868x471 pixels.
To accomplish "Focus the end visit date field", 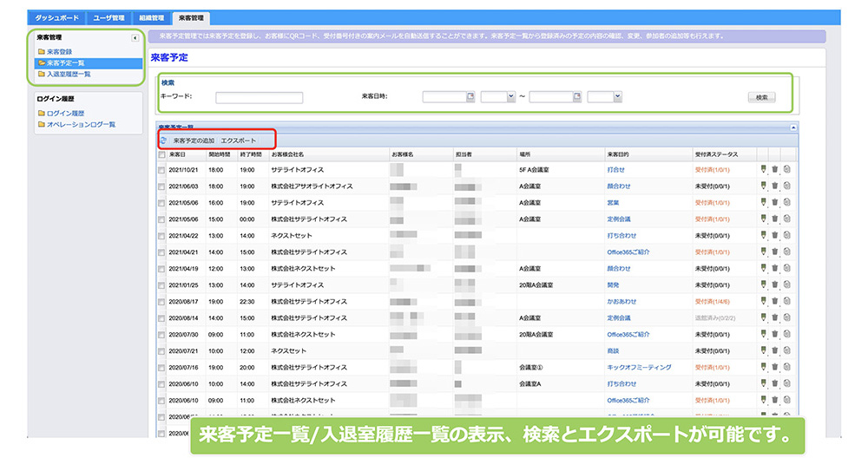I will (x=551, y=97).
